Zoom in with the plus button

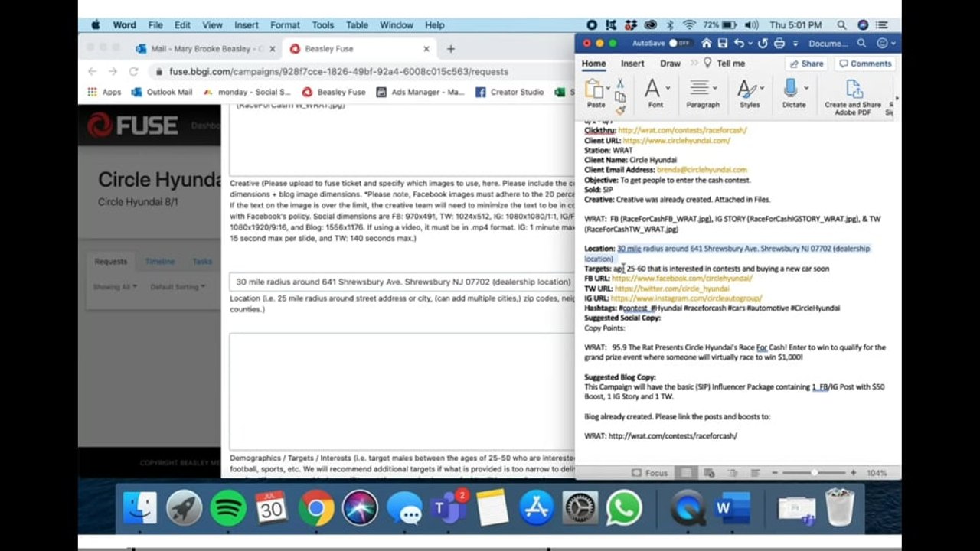[853, 473]
